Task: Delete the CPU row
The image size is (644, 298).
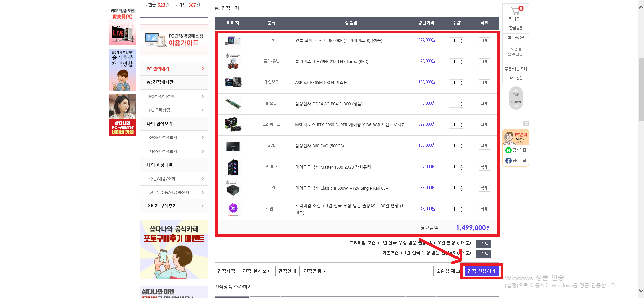Action: 484,41
